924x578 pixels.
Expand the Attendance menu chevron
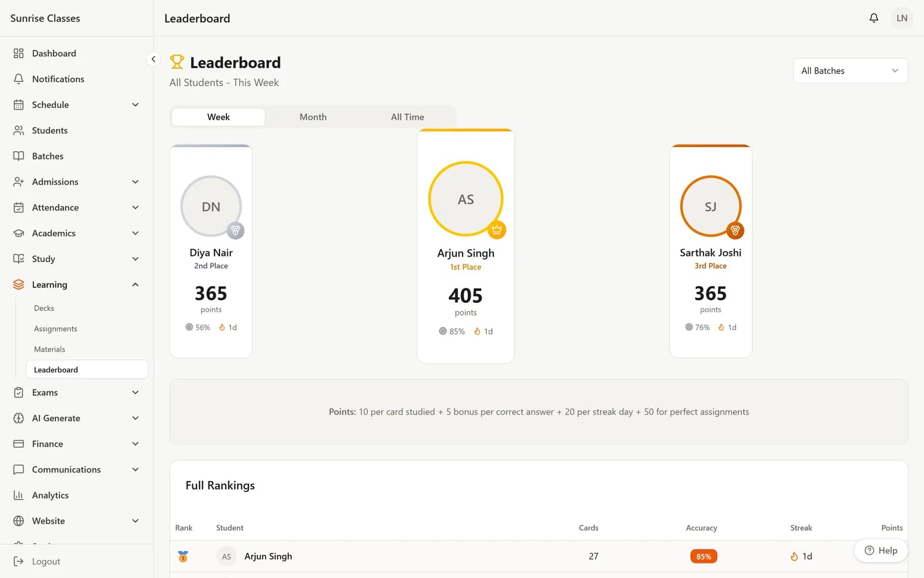pos(135,208)
